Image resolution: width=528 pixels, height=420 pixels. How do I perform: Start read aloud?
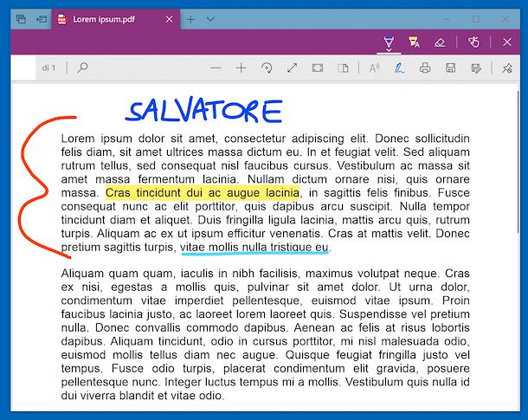coord(374,68)
